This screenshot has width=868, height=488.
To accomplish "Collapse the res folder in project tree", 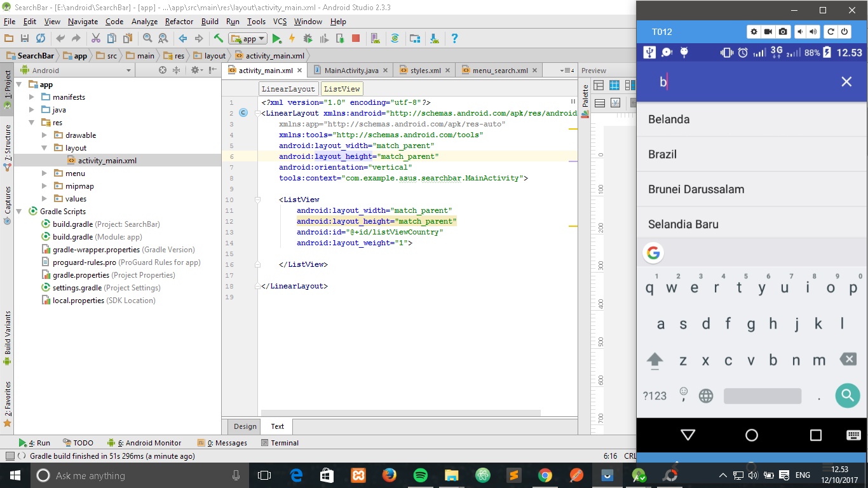I will [x=31, y=122].
